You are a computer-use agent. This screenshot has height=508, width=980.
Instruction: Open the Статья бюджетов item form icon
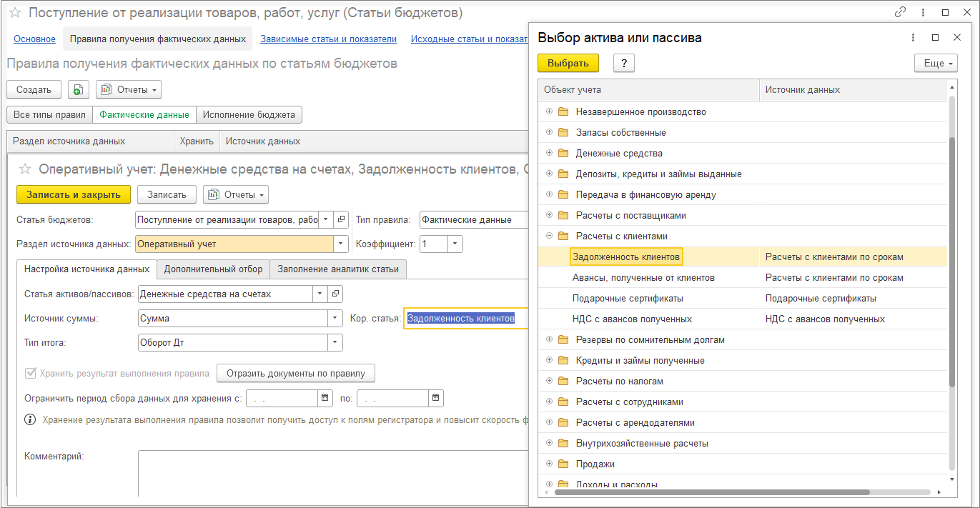(341, 220)
